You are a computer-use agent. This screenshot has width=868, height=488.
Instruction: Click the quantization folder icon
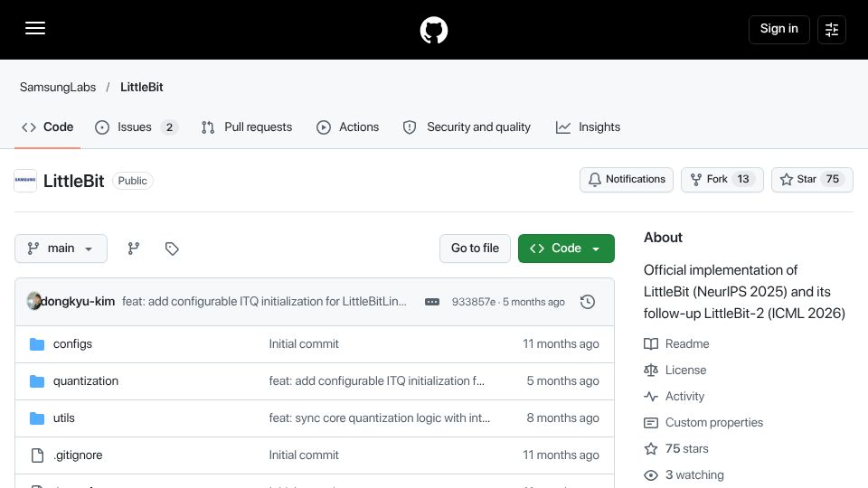tap(37, 381)
